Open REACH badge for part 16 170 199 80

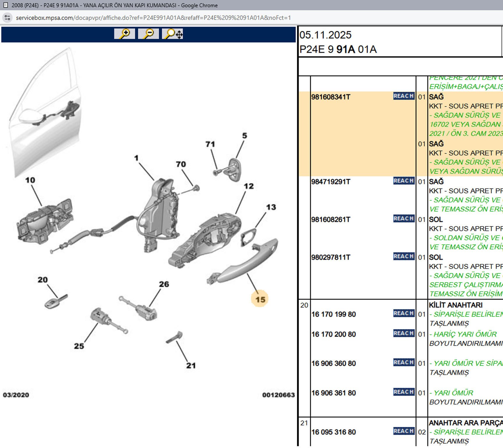point(404,314)
